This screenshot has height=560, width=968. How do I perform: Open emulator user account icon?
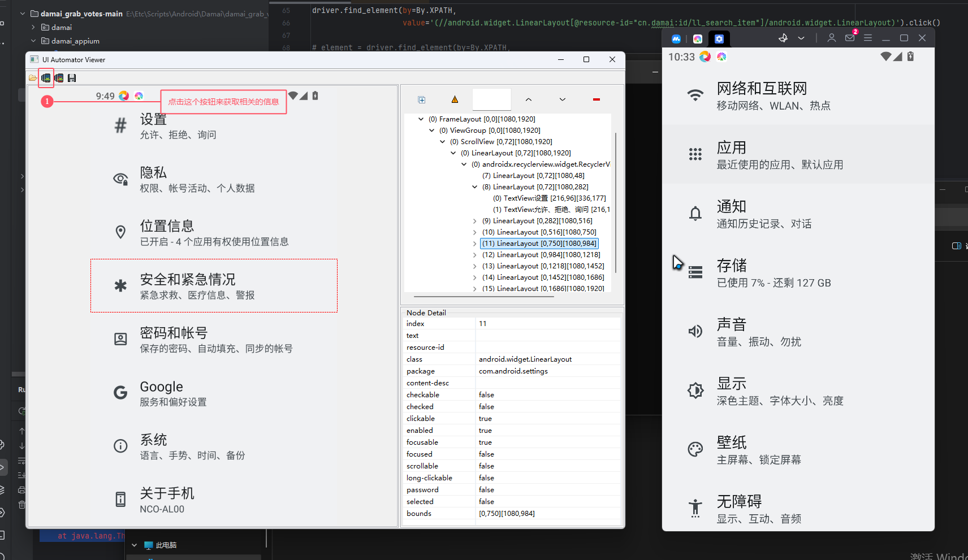[831, 38]
